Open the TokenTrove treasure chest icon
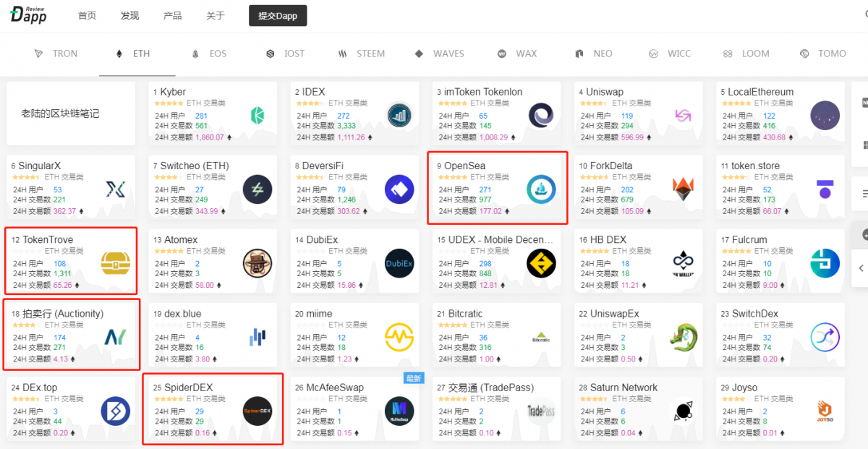Viewport: 868px width, 449px height. 115,264
